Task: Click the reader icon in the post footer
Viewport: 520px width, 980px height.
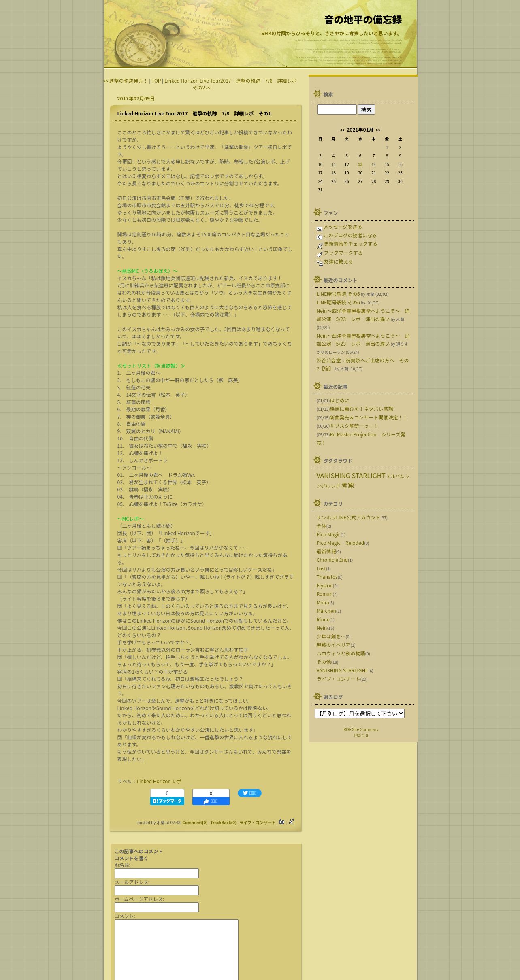Action: click(x=281, y=822)
